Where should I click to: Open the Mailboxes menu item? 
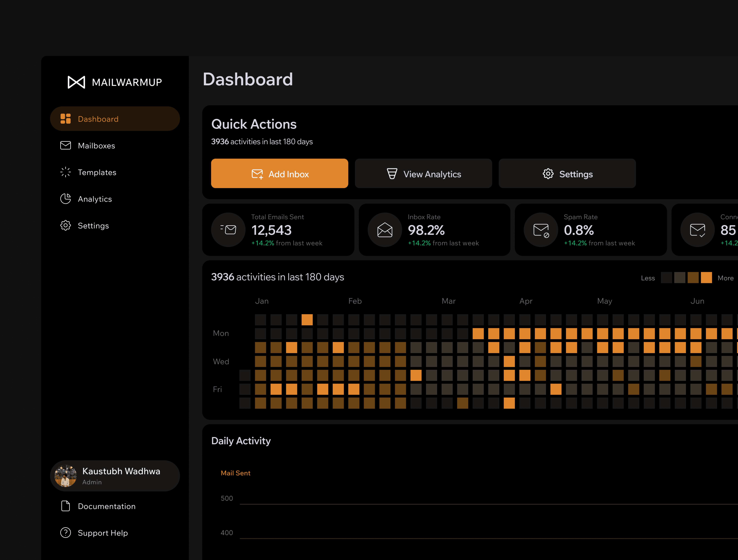point(96,146)
